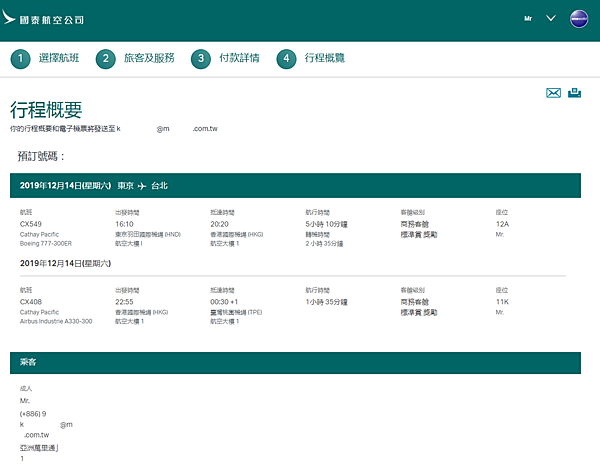Click the 預訂號碼 label
This screenshot has height=465, width=600.
41,156
